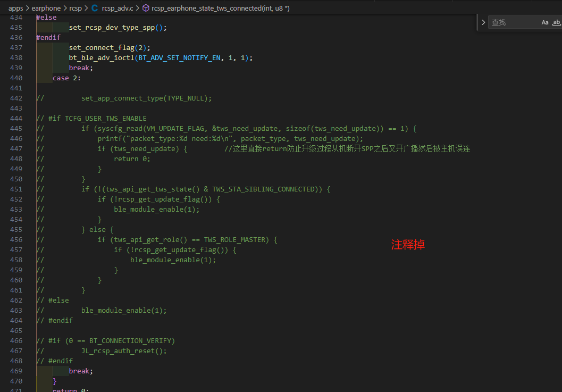Click line number 466 in the gutter
This screenshot has width=562, height=392.
pyautogui.click(x=16, y=341)
